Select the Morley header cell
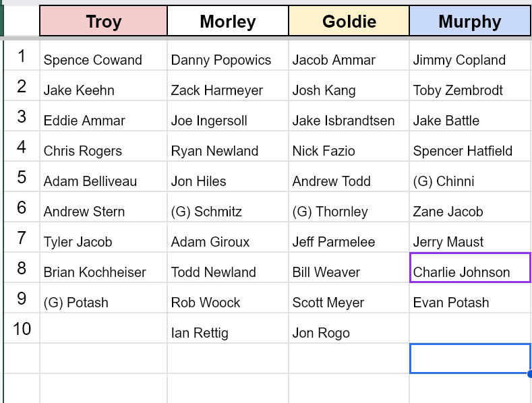Image resolution: width=532 pixels, height=403 pixels. [228, 21]
